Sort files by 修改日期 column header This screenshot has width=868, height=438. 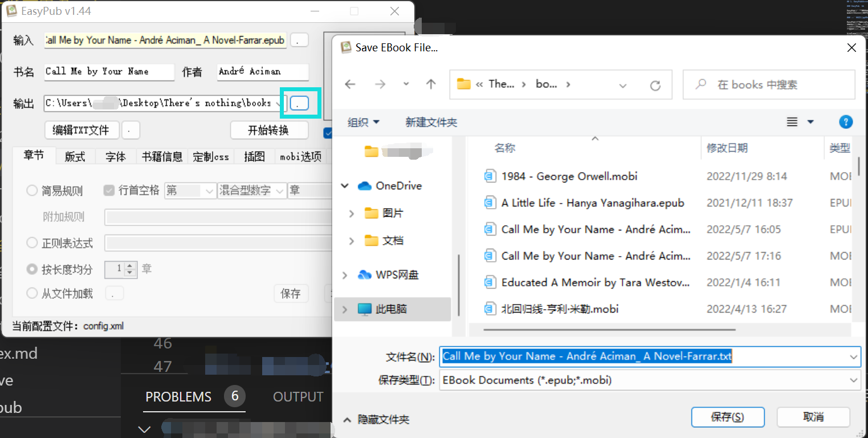coord(727,148)
